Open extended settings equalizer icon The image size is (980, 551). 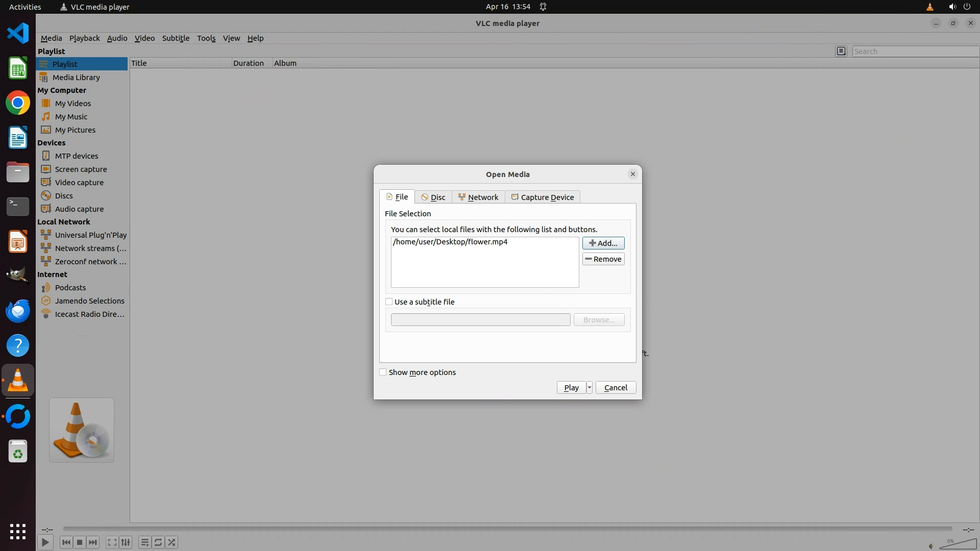tap(126, 542)
